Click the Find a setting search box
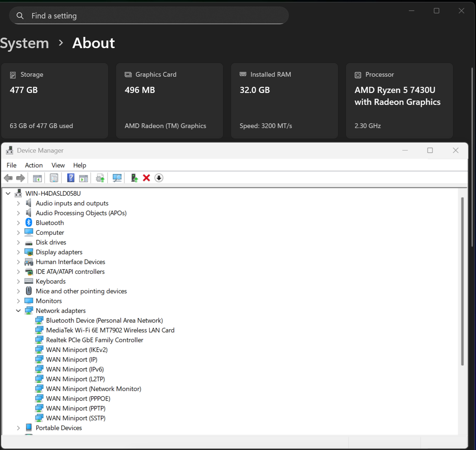The height and width of the screenshot is (450, 476). point(149,16)
